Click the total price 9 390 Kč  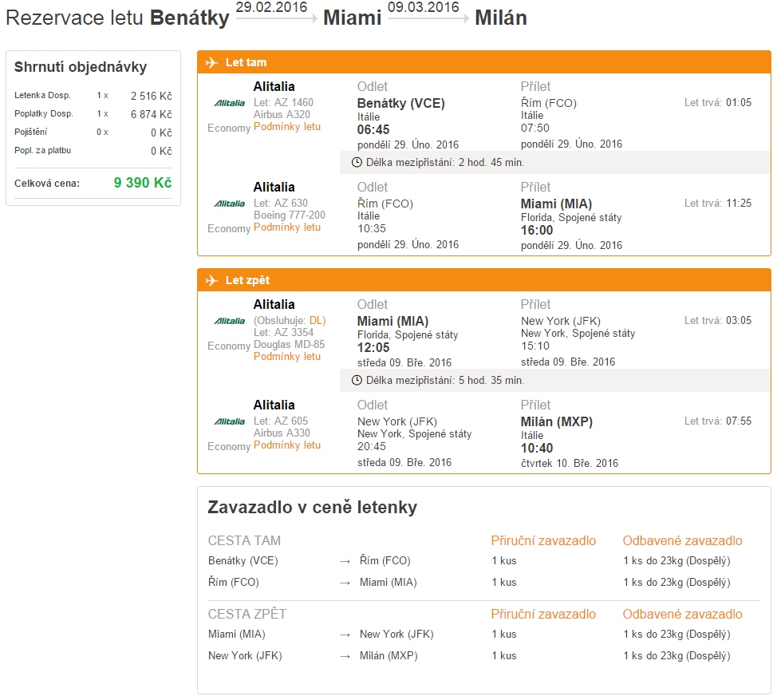(143, 183)
